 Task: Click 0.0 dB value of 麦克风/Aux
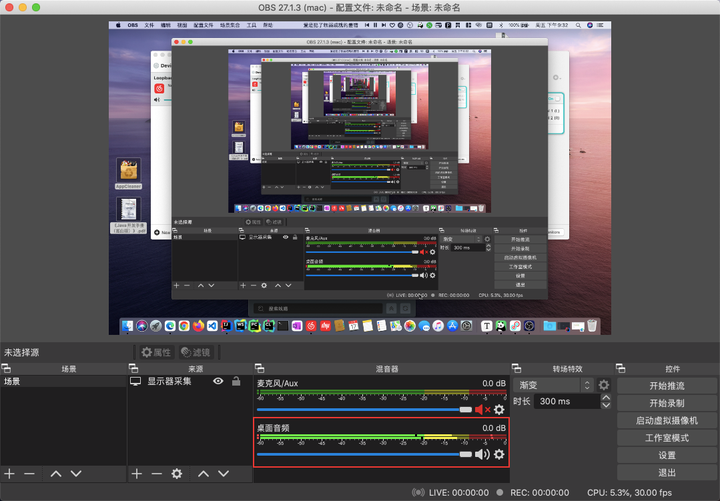[x=494, y=383]
